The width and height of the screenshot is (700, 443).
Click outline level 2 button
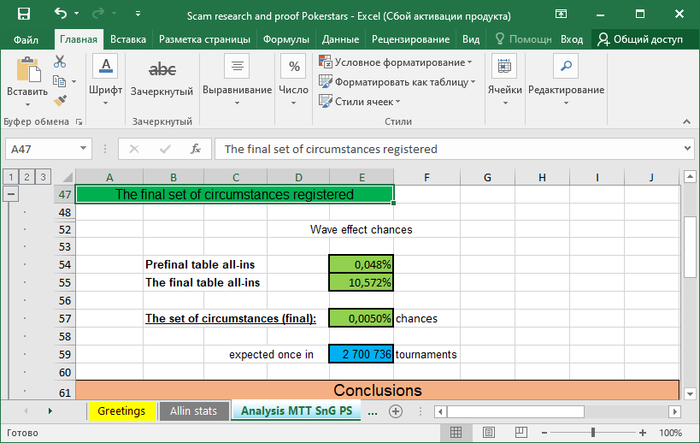click(27, 177)
